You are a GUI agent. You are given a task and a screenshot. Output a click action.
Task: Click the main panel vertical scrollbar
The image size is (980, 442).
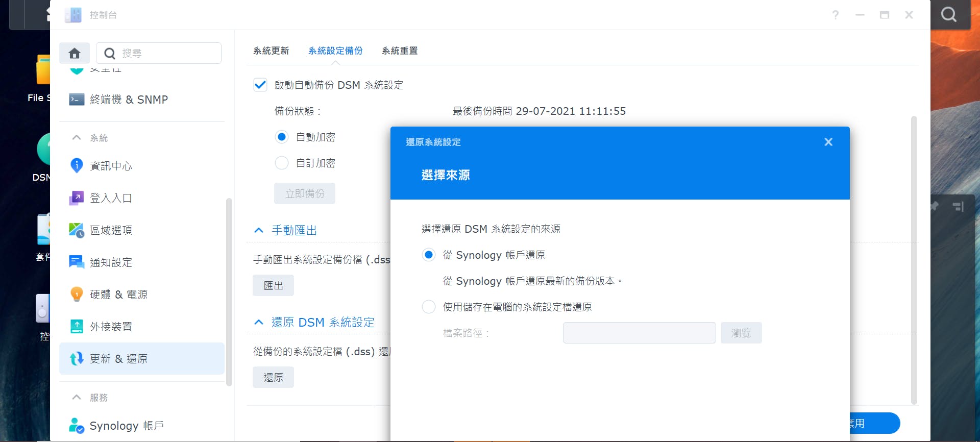[914, 260]
